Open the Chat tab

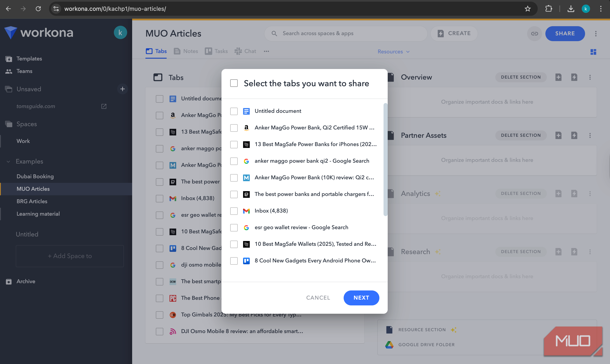point(245,51)
